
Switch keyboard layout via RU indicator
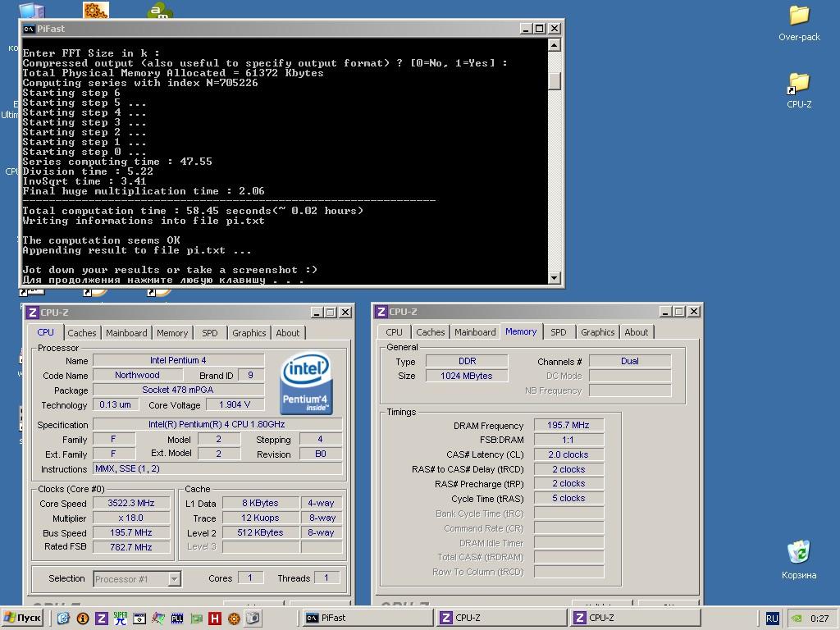pyautogui.click(x=772, y=619)
